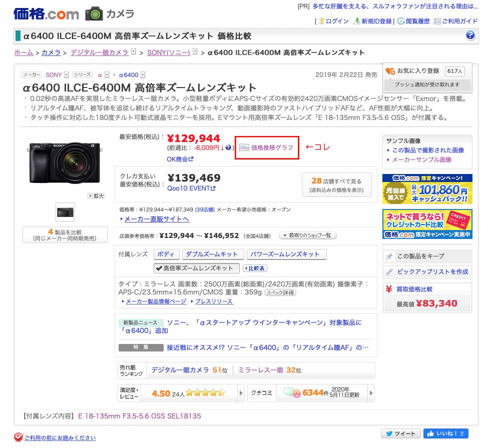Select the ボディ lens option
This screenshot has height=448, width=482.
coord(166,254)
